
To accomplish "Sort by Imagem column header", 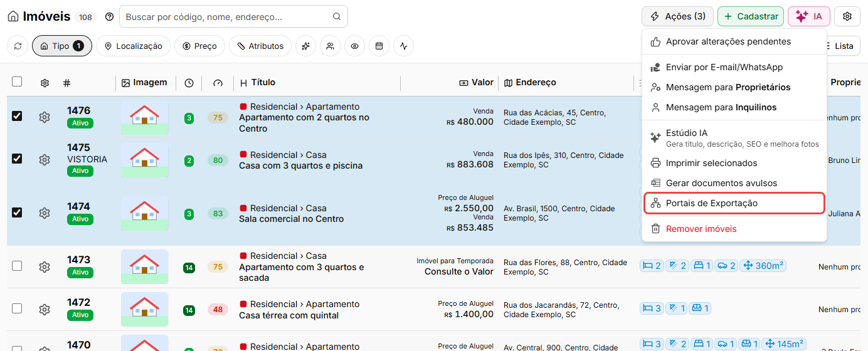I will click(x=144, y=82).
